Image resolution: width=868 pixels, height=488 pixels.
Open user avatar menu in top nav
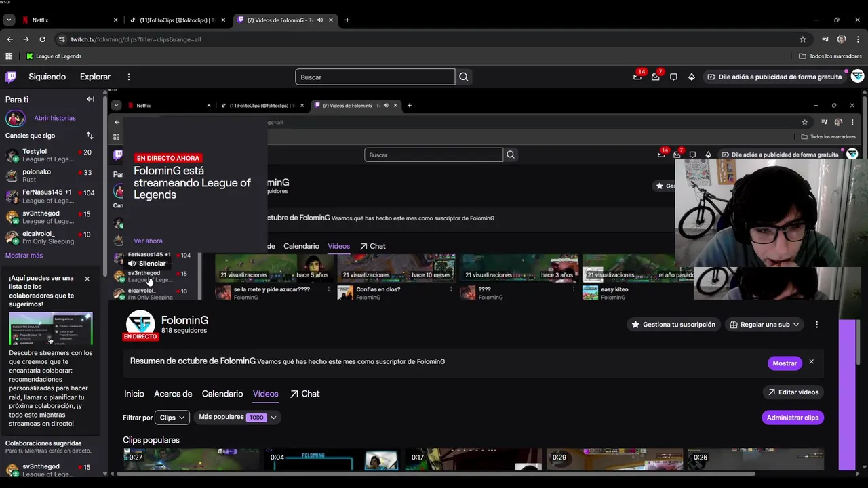tap(858, 77)
